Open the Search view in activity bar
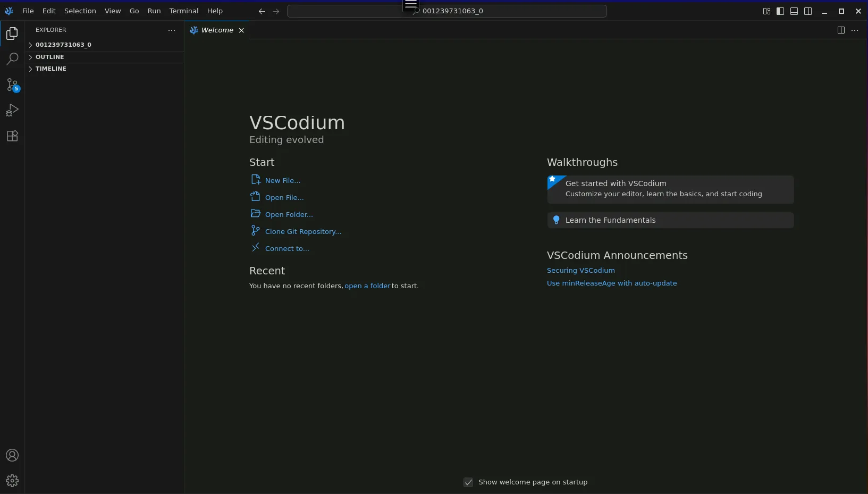868x494 pixels. (x=12, y=59)
